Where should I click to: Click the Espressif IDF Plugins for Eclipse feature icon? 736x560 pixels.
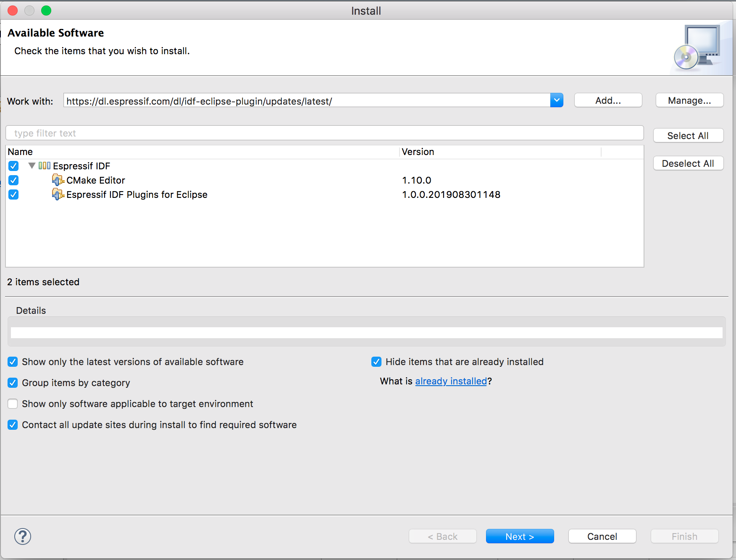coord(58,195)
